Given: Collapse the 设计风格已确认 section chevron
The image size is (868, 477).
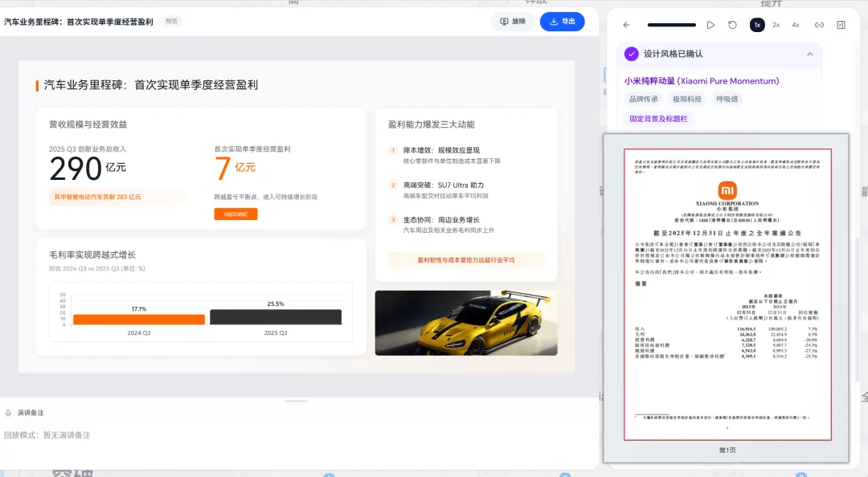Looking at the screenshot, I should pyautogui.click(x=810, y=55).
